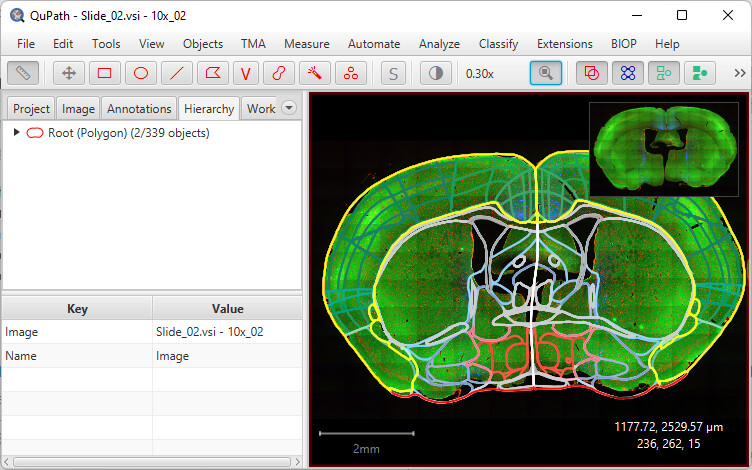Select the Line annotation tool
Viewport: 752px width, 470px height.
point(177,73)
